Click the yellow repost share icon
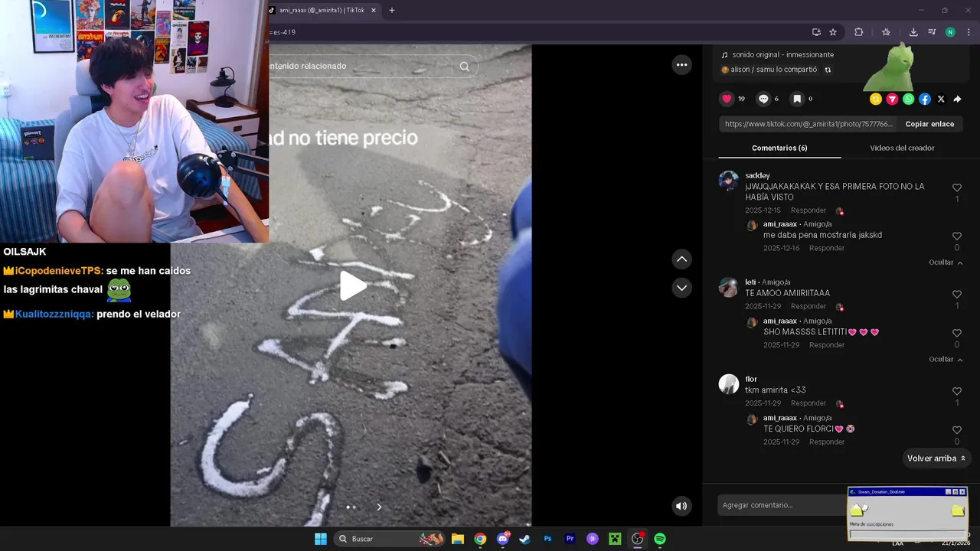Screen dimensions: 980x551 [876, 99]
